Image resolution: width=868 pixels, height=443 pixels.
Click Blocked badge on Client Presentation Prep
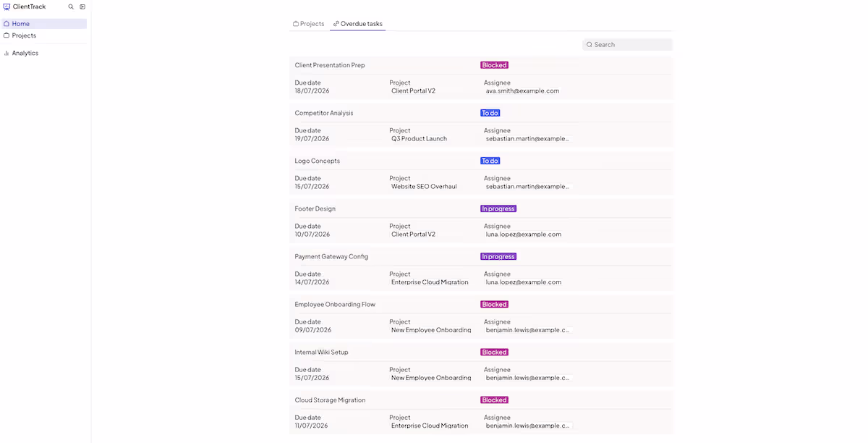(494, 65)
